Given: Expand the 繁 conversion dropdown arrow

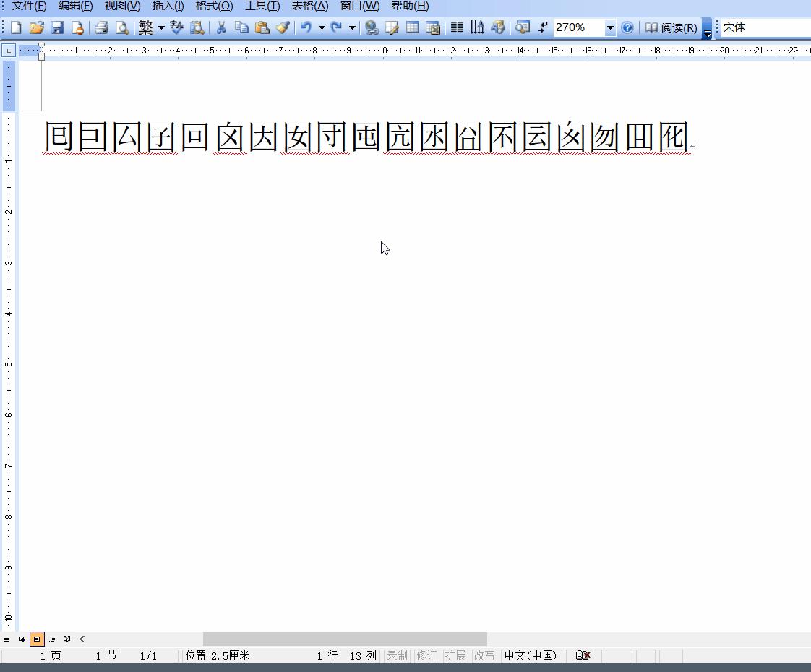Looking at the screenshot, I should (x=161, y=27).
